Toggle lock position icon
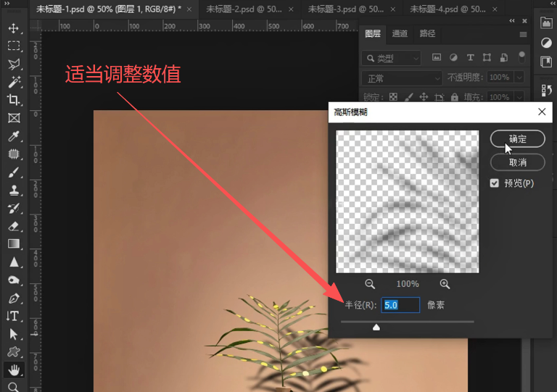This screenshot has height=392, width=557. click(x=424, y=97)
